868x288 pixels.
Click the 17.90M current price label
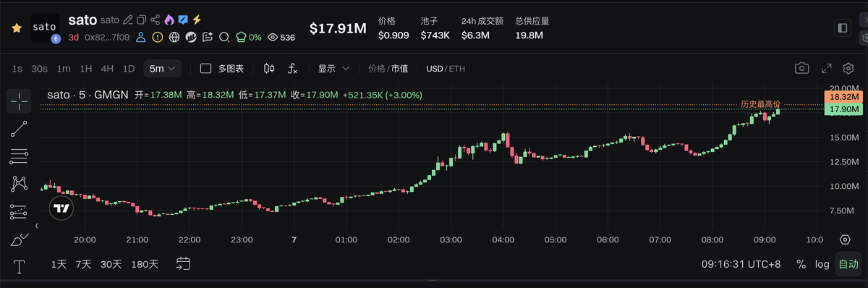(x=844, y=109)
